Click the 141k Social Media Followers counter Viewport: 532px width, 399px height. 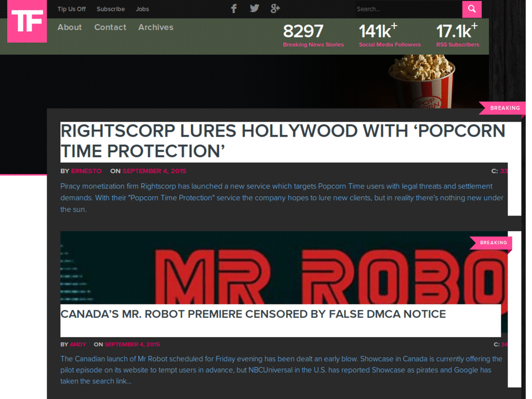click(x=390, y=35)
